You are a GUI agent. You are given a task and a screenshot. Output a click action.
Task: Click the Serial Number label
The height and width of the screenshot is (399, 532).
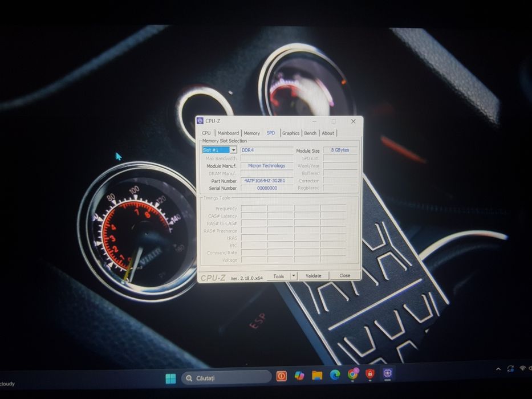coord(223,188)
